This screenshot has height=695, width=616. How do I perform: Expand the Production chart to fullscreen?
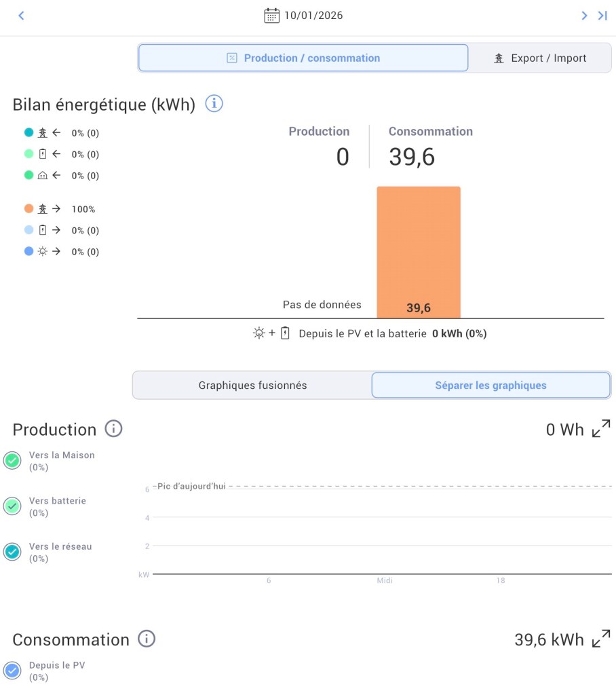coord(601,429)
